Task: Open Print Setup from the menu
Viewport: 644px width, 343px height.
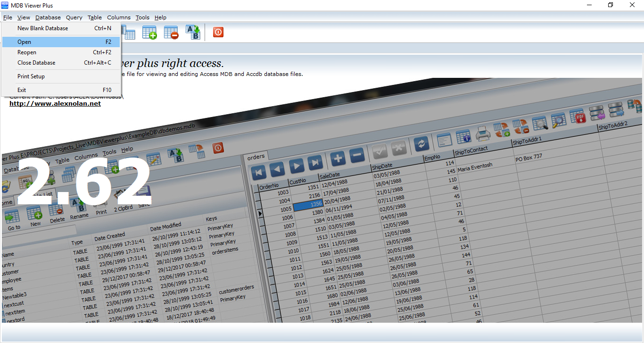Action: point(31,76)
